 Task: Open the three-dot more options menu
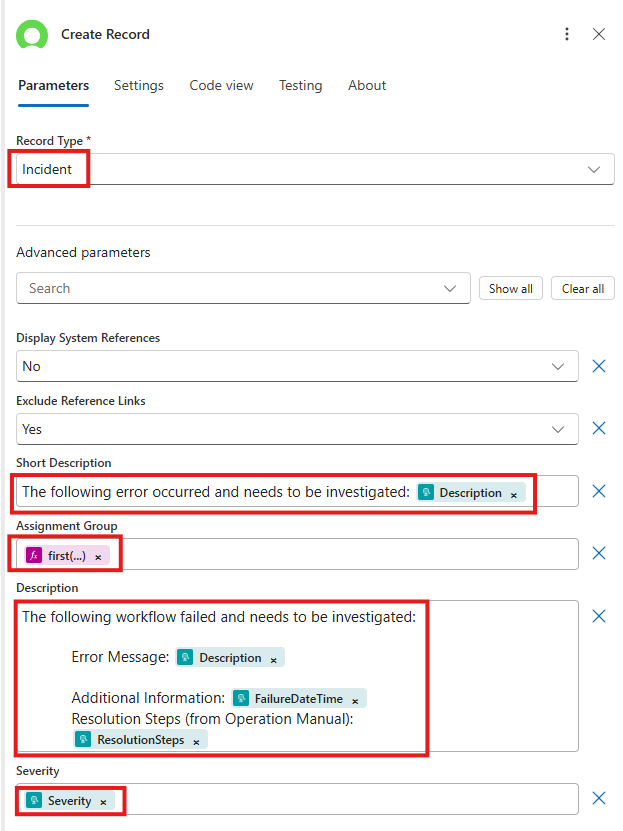[567, 34]
